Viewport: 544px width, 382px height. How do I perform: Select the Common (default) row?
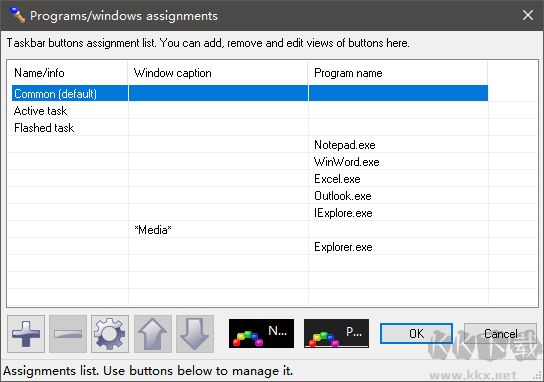pos(250,93)
